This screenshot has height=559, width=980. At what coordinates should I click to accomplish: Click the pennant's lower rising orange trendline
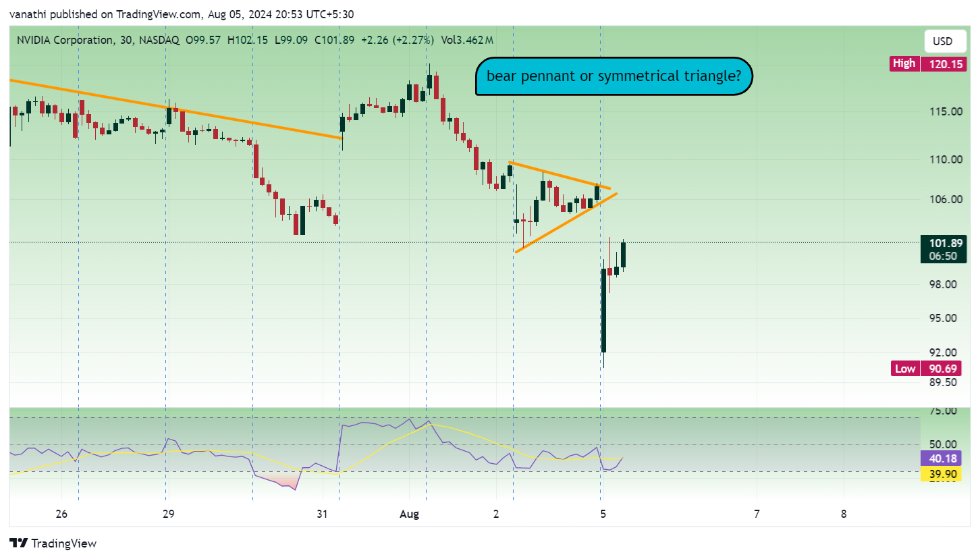(566, 223)
